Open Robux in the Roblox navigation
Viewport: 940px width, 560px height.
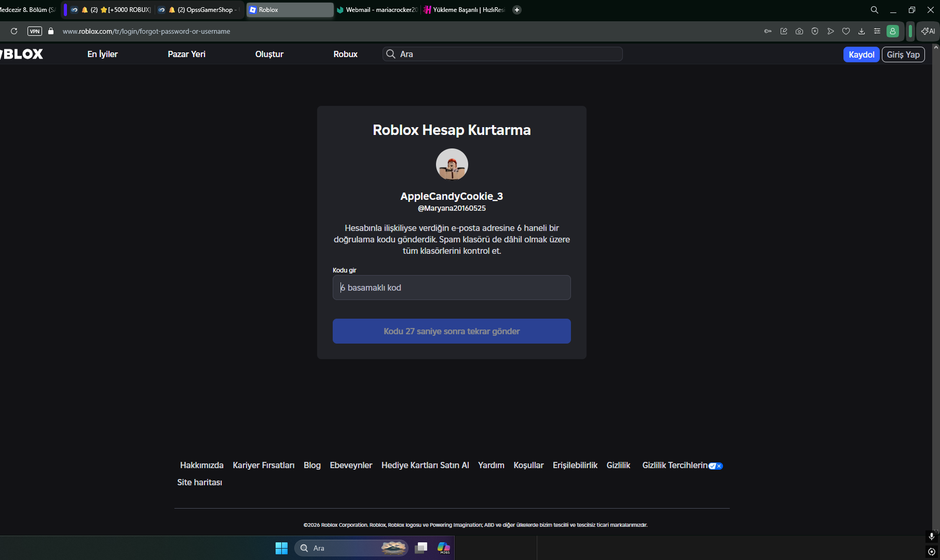point(346,54)
